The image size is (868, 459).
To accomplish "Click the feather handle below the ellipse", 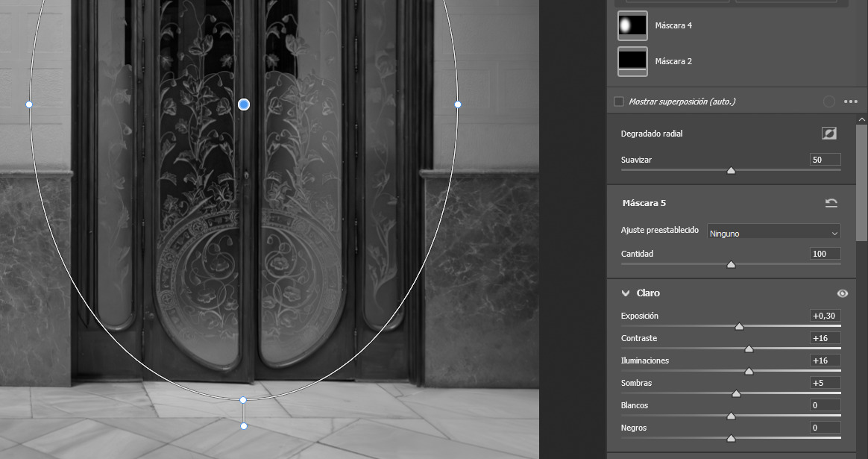I will point(243,426).
